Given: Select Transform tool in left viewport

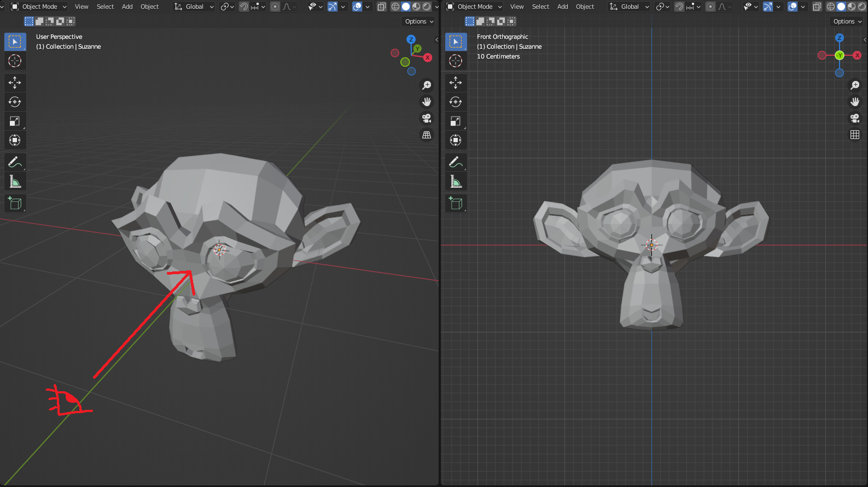Looking at the screenshot, I should [x=15, y=140].
